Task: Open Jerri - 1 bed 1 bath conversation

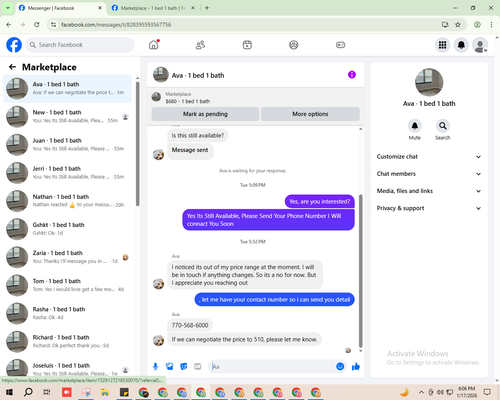Action: coord(67,173)
